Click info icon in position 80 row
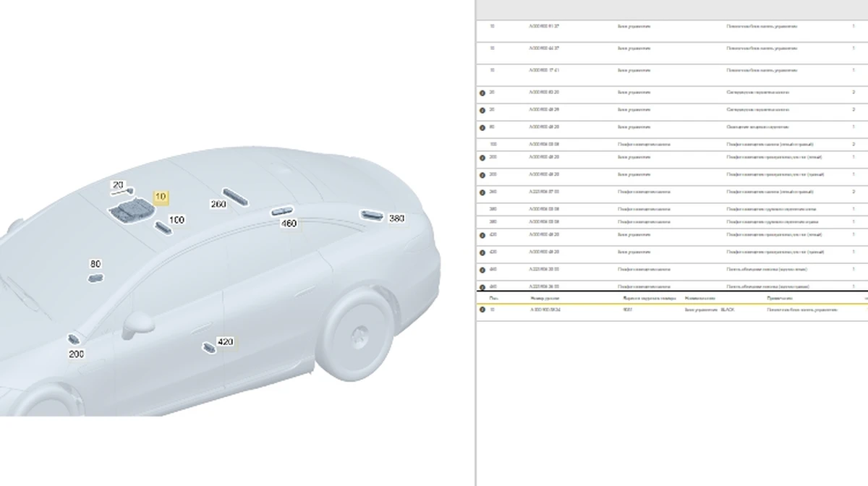This screenshot has width=868, height=486. (x=482, y=127)
